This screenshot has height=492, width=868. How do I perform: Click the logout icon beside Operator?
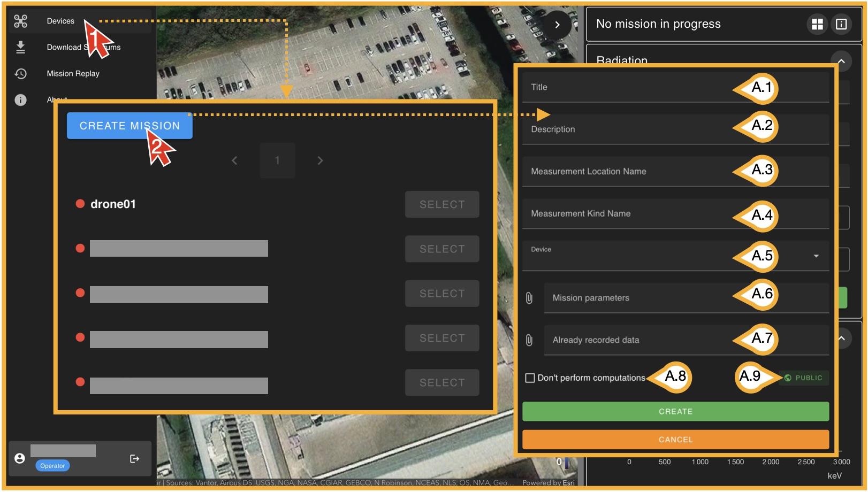pos(134,459)
